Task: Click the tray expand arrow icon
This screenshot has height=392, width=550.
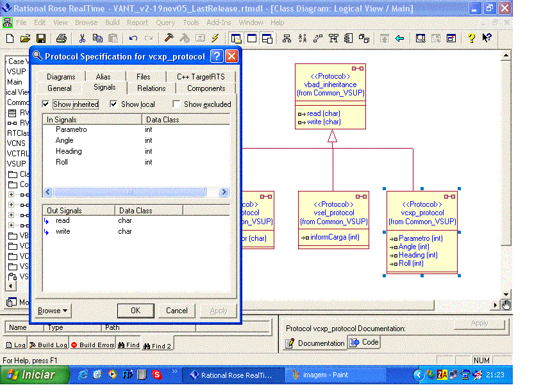Action: (418, 375)
